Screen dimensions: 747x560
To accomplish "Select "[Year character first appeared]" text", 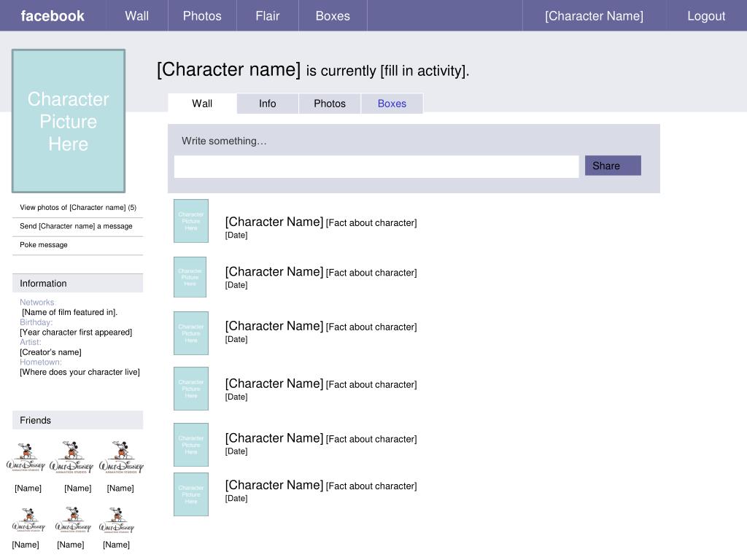I will point(76,332).
